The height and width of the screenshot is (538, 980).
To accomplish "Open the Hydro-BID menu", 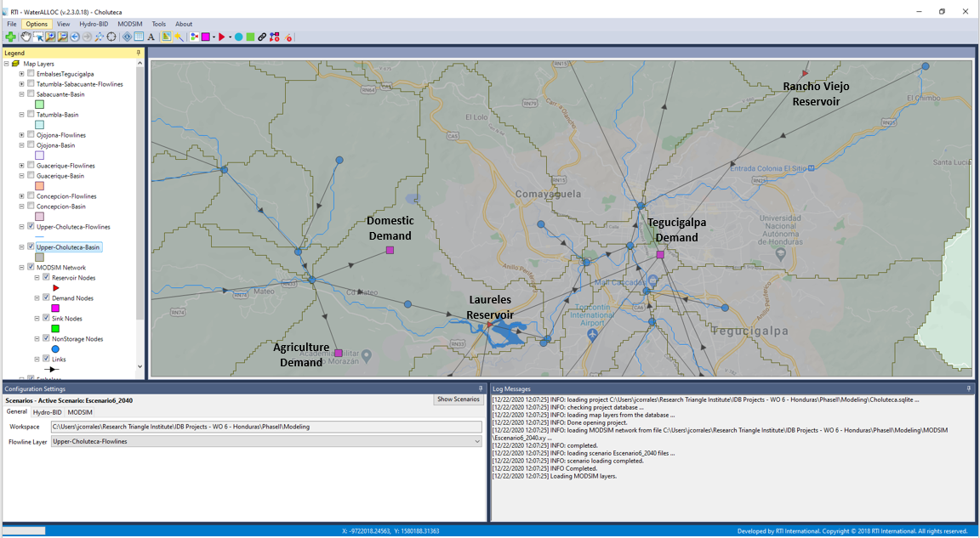I will tap(93, 25).
